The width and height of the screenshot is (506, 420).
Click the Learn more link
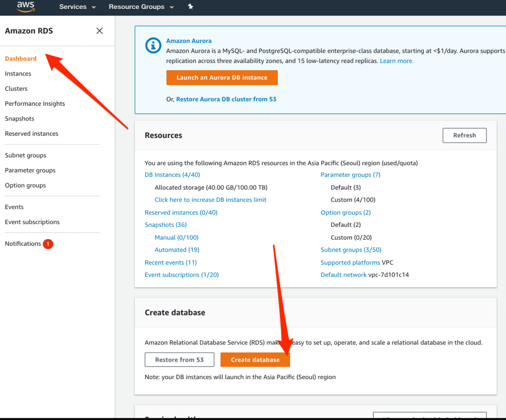(397, 61)
